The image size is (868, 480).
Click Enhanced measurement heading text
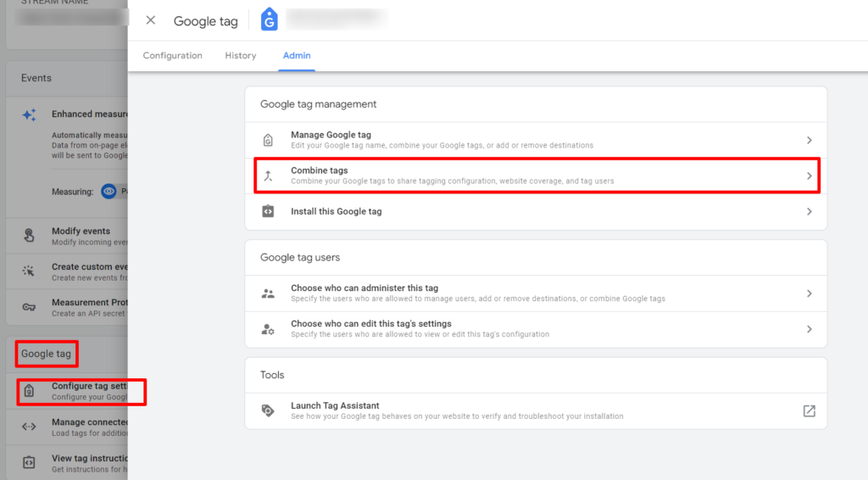[89, 114]
